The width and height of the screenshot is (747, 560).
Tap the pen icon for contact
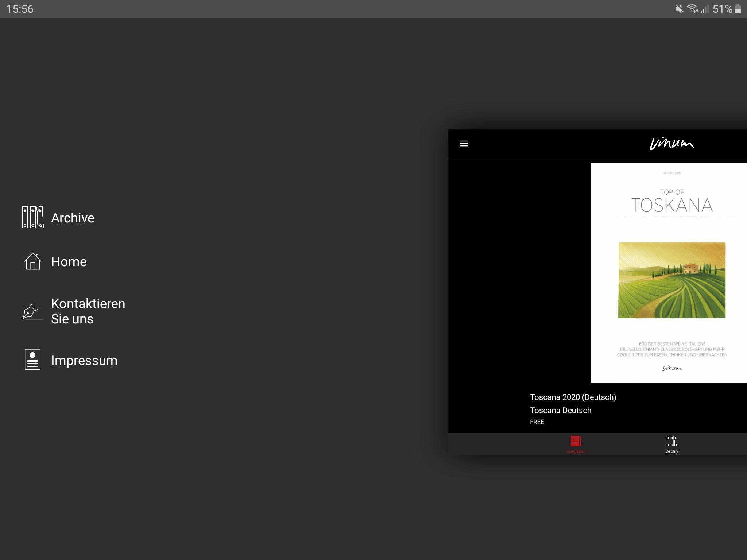pos(32,311)
